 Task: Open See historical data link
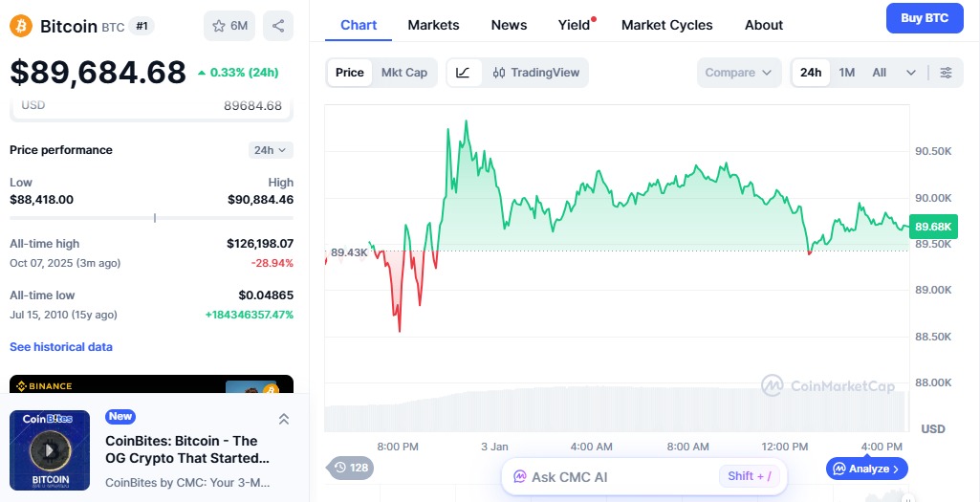pos(61,347)
